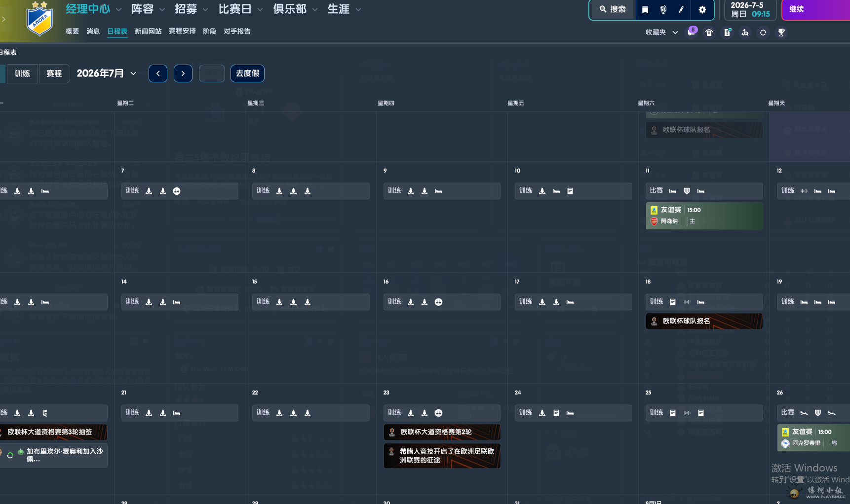Expand the 收藏夹 favorites dropdown
Viewport: 850px width, 504px height.
(661, 32)
